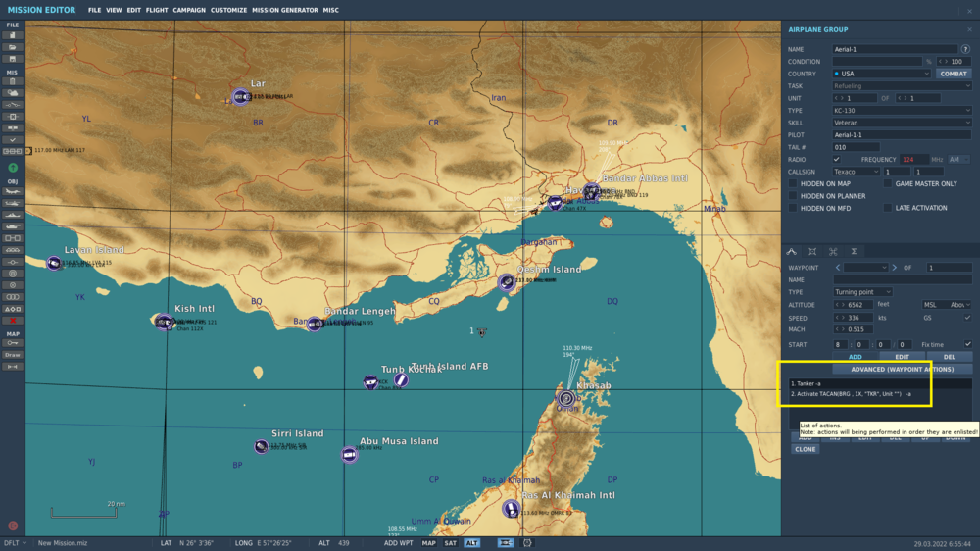The height and width of the screenshot is (551, 980).
Task: Select action row '1. Tanker -a'
Action: click(x=880, y=383)
